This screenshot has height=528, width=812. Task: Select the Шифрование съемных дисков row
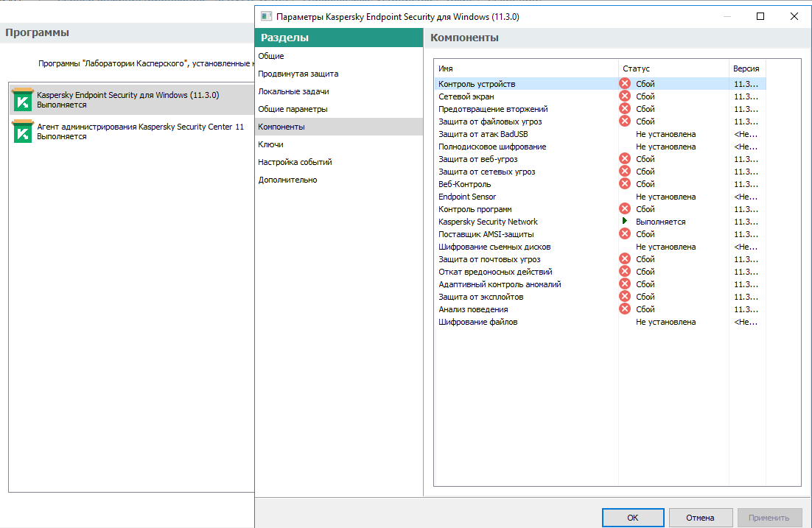click(x=601, y=247)
